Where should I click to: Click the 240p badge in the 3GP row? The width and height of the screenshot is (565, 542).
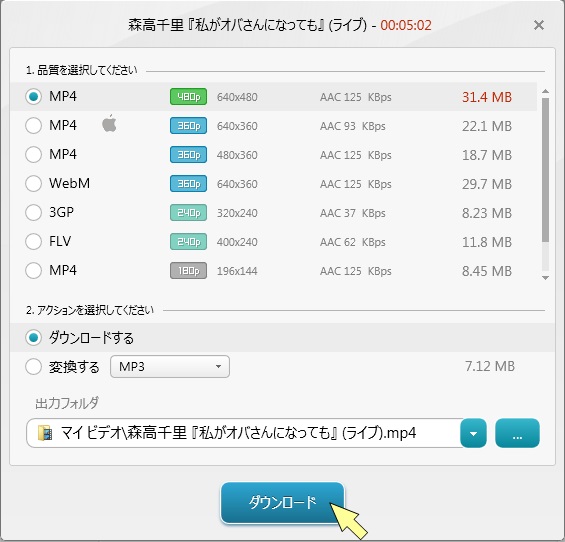pos(188,213)
